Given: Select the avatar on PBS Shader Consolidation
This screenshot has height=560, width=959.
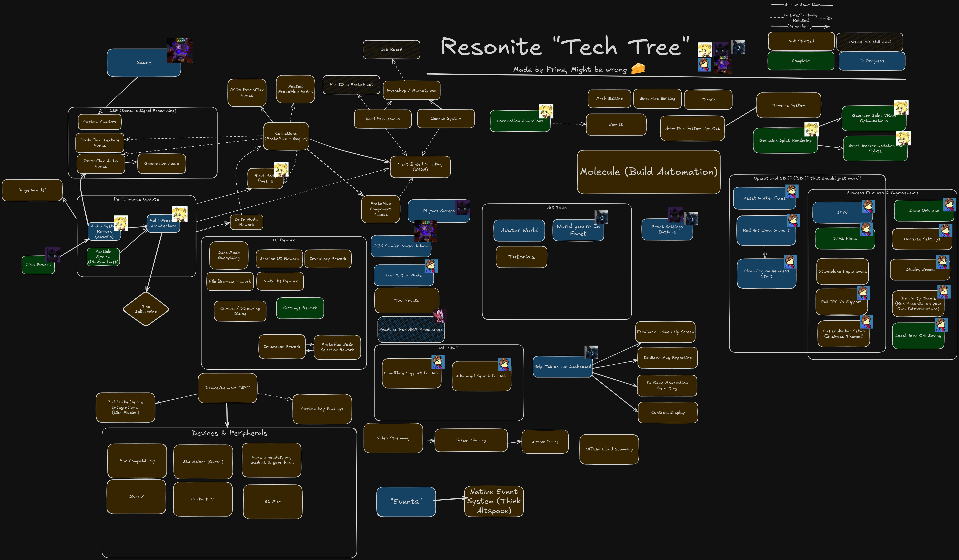Looking at the screenshot, I should pyautogui.click(x=425, y=231).
